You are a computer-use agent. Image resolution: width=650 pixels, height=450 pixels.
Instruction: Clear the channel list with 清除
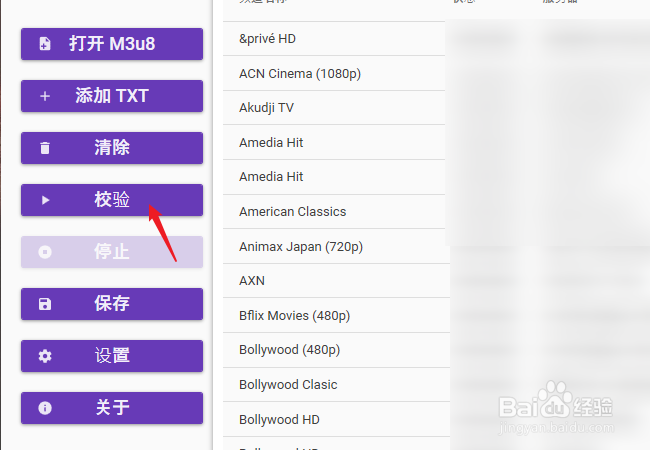(112, 148)
